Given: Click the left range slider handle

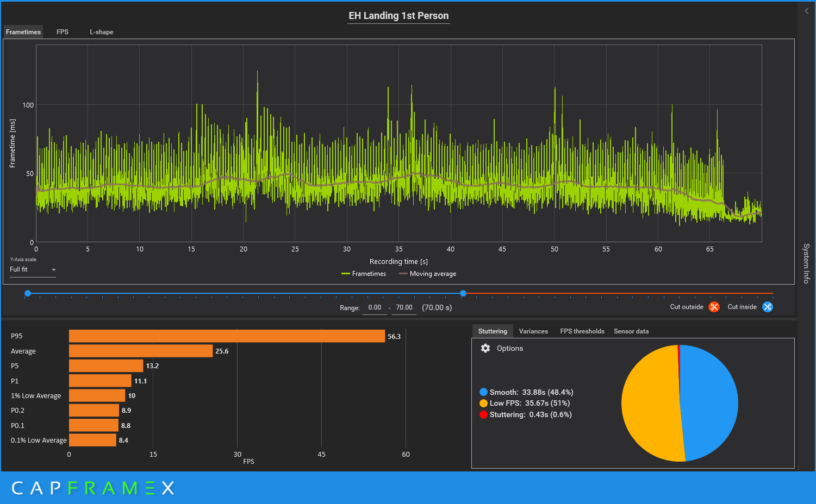Looking at the screenshot, I should point(28,293).
